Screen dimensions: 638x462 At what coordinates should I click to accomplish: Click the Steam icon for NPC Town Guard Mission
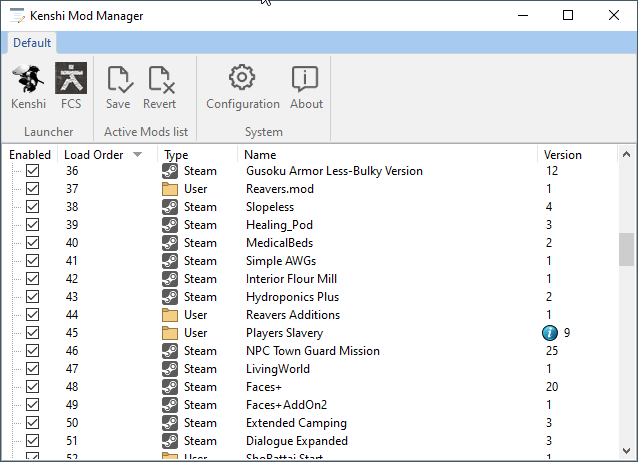[170, 351]
